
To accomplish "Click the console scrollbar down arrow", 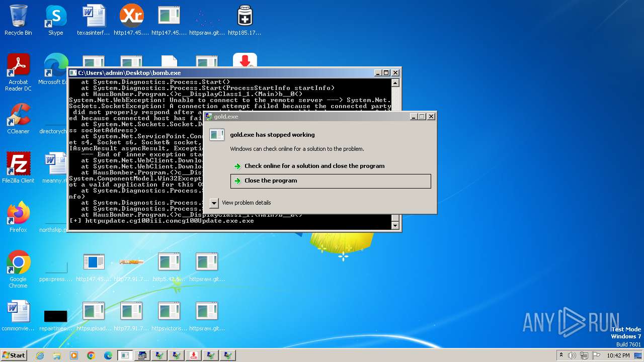I will click(395, 226).
